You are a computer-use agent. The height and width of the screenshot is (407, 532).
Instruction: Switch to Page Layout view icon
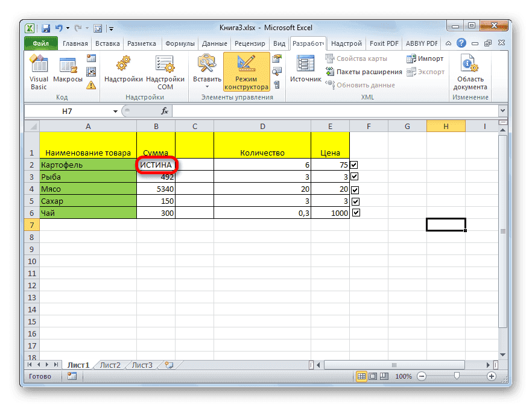tap(372, 376)
